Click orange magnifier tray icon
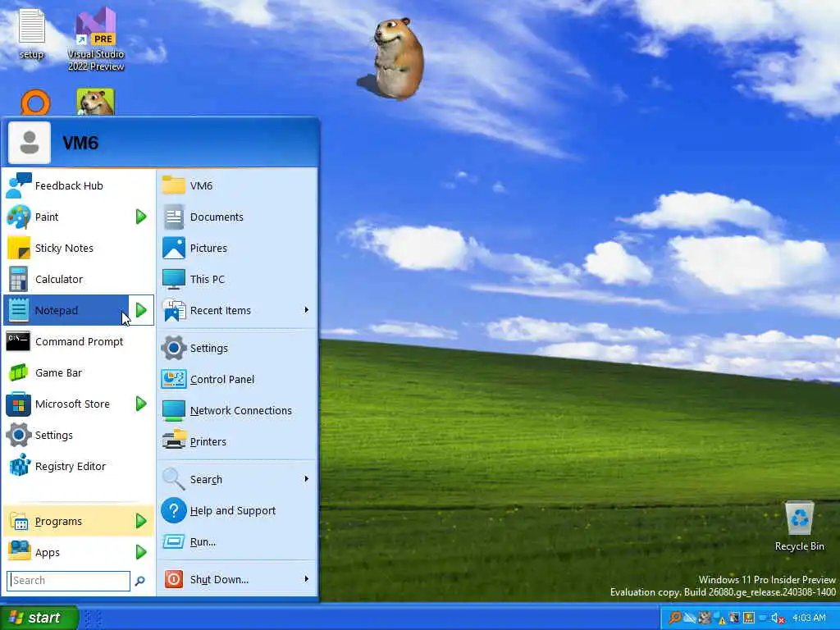This screenshot has width=840, height=630. point(675,618)
